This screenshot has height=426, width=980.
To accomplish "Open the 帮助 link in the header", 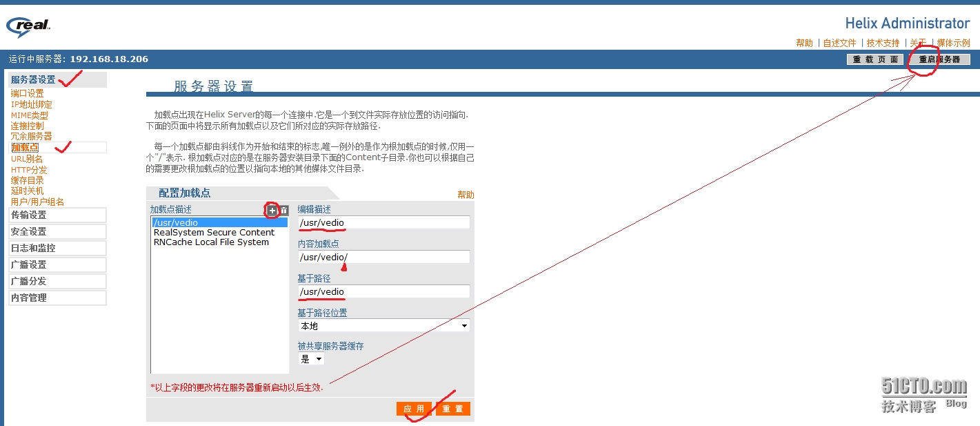I will pos(804,43).
